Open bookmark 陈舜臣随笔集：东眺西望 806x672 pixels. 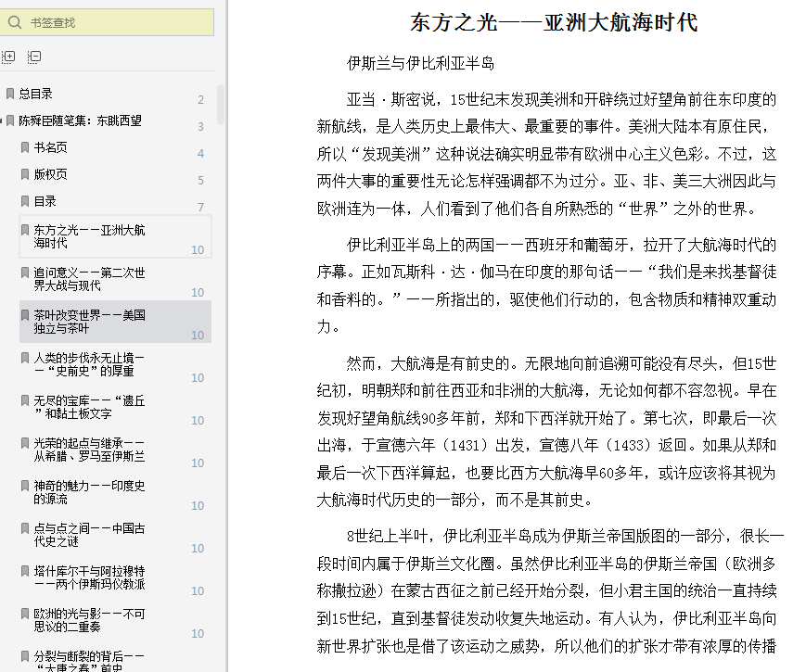pos(80,120)
